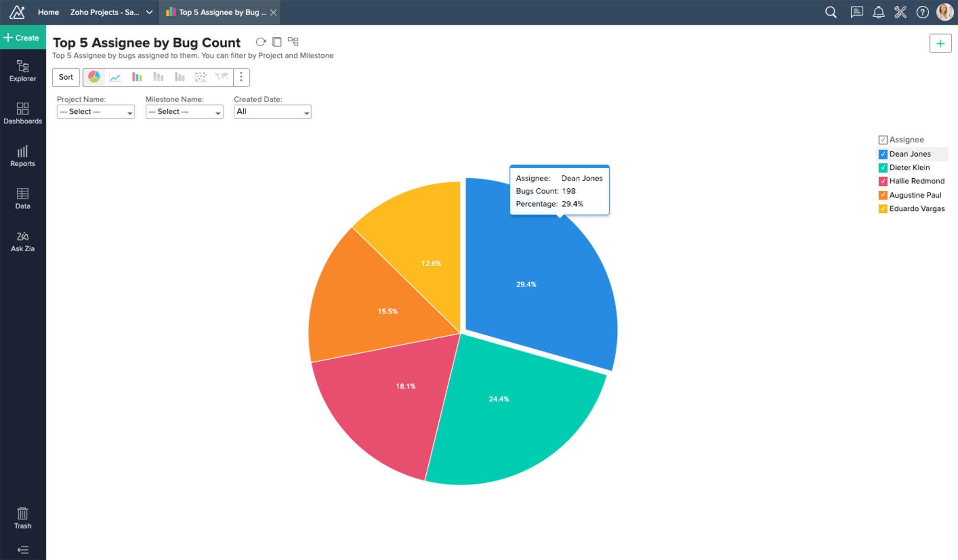
Task: Click the green Create button
Action: point(23,38)
